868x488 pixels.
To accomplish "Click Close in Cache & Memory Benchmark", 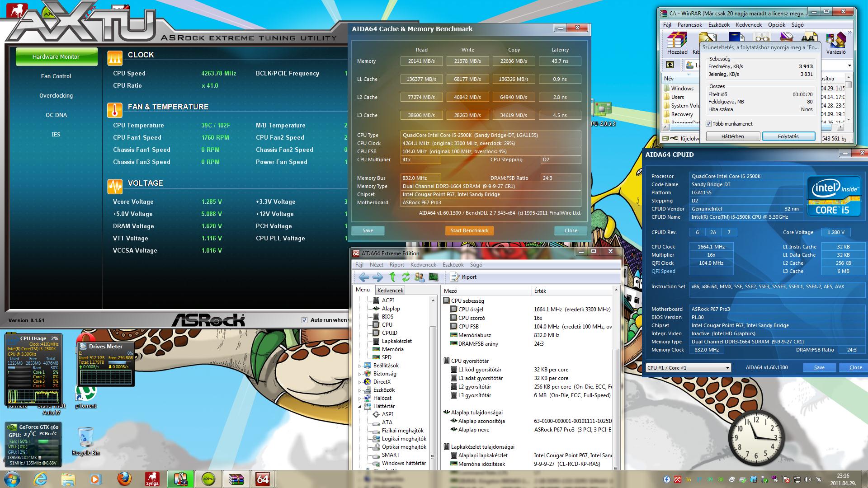I will pyautogui.click(x=571, y=230).
